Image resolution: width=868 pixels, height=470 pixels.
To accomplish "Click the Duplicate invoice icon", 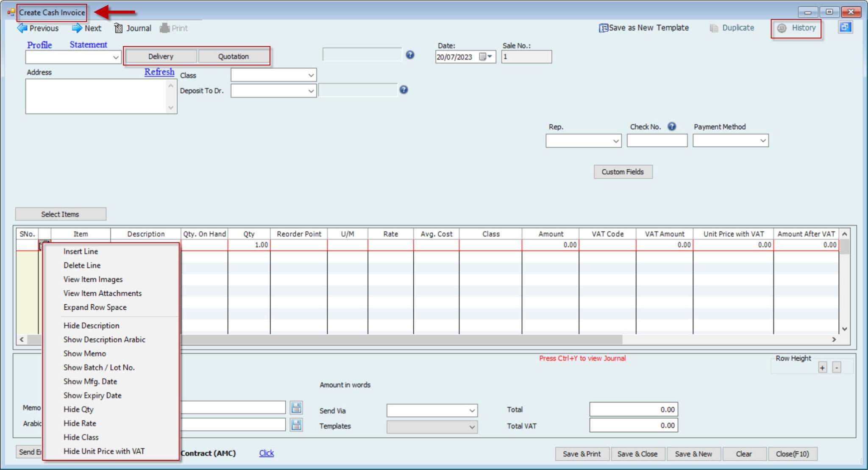I will [x=714, y=28].
